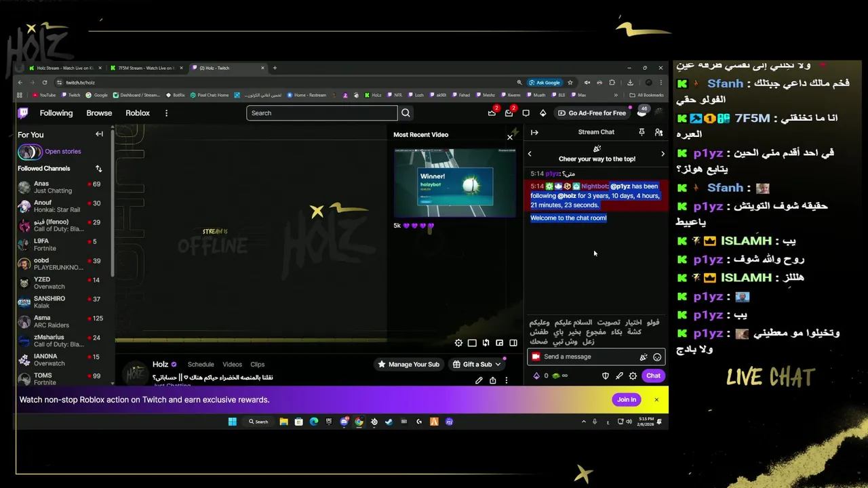Collapse the chat from the player controls
868x488 pixels.
coord(513,343)
